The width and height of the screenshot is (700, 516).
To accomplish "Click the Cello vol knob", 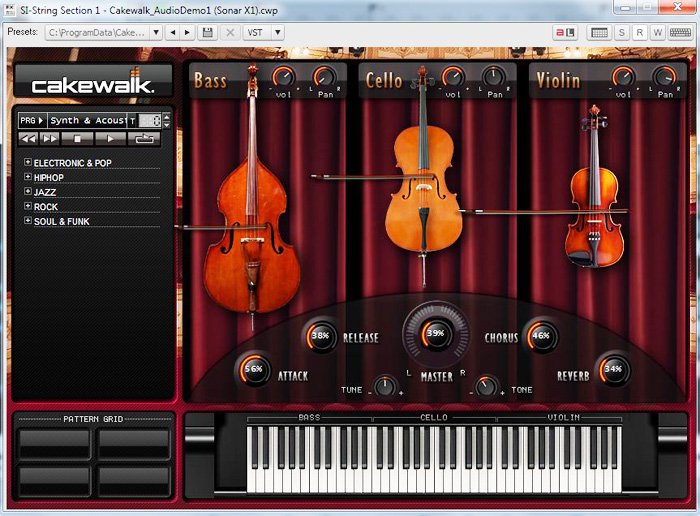I will (x=453, y=77).
